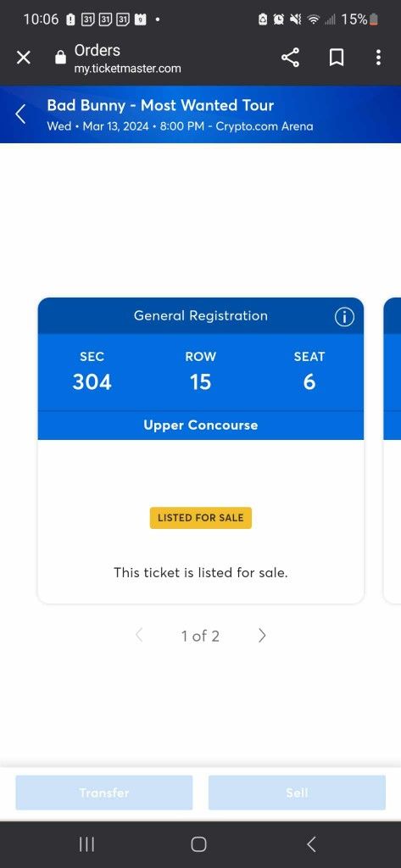The height and width of the screenshot is (868, 401).
Task: Go to previous ticket with left chevron
Action: point(139,636)
